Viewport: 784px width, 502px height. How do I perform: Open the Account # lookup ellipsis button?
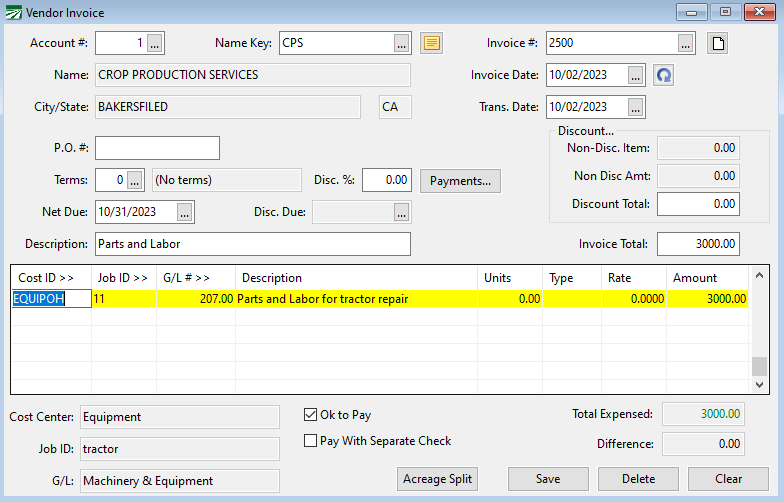(x=154, y=43)
